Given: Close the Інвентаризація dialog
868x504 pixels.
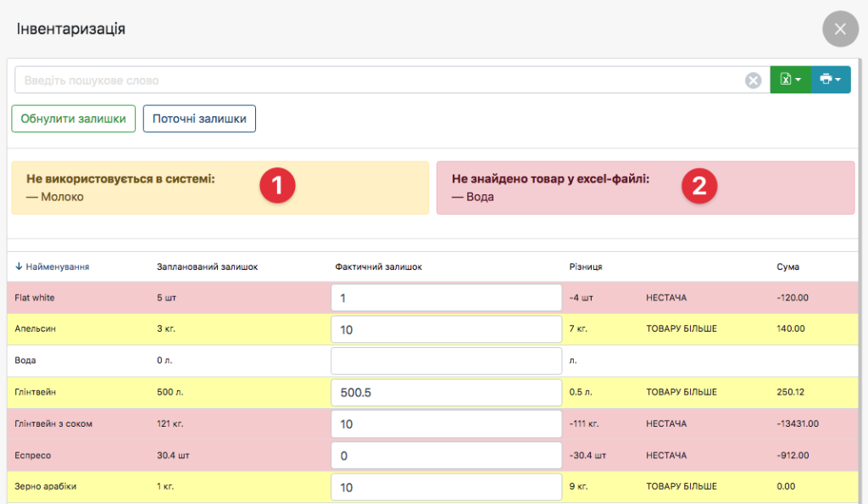Looking at the screenshot, I should point(840,29).
